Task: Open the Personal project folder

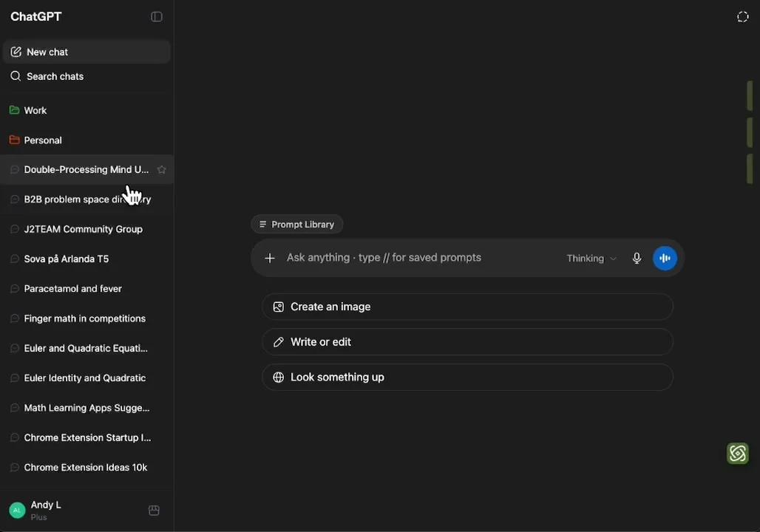Action: click(86, 140)
